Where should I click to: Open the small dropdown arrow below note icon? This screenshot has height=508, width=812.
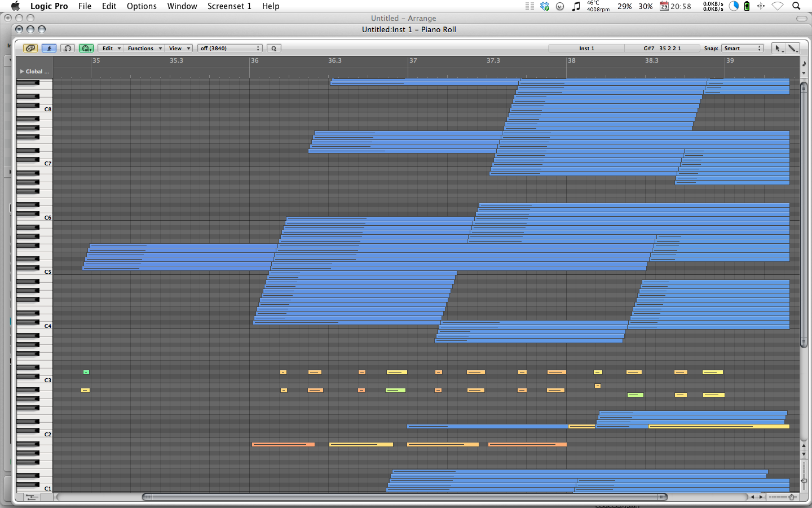(x=804, y=73)
